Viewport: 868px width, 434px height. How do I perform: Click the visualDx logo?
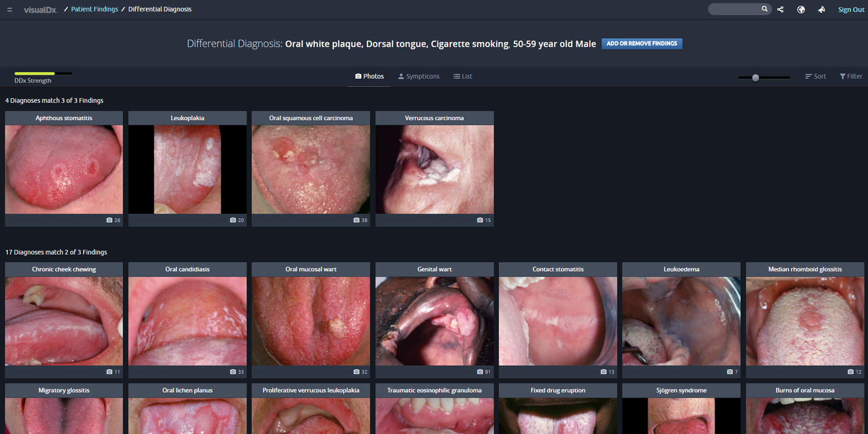pyautogui.click(x=41, y=9)
